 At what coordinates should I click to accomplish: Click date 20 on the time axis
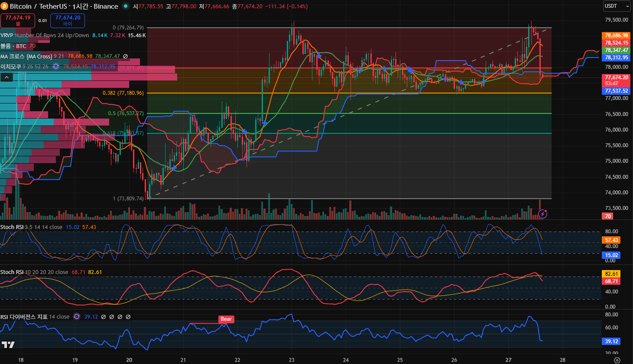click(129, 360)
